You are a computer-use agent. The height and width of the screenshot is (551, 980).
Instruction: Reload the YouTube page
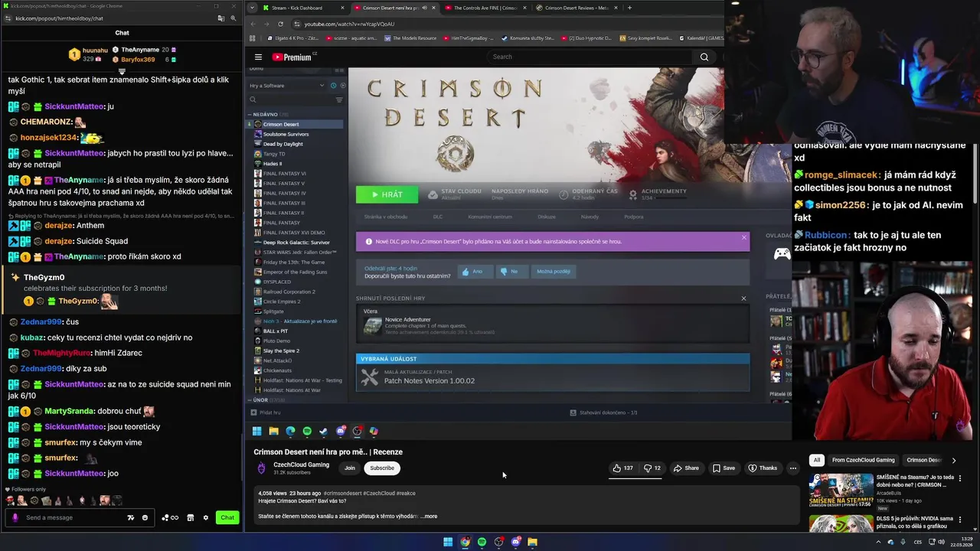(280, 24)
